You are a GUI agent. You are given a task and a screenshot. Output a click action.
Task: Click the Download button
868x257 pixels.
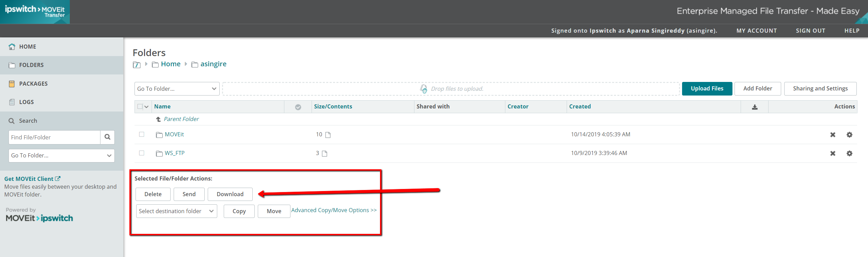[230, 194]
